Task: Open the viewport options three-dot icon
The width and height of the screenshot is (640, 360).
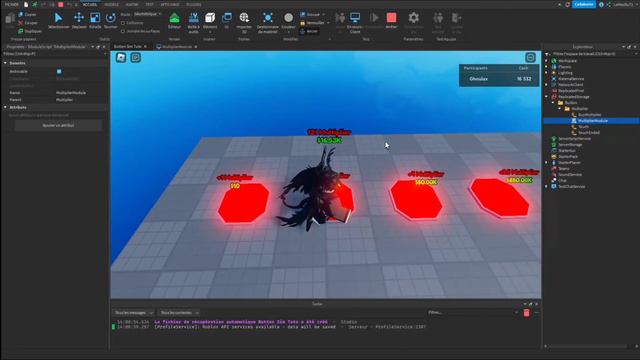Action: (530, 58)
